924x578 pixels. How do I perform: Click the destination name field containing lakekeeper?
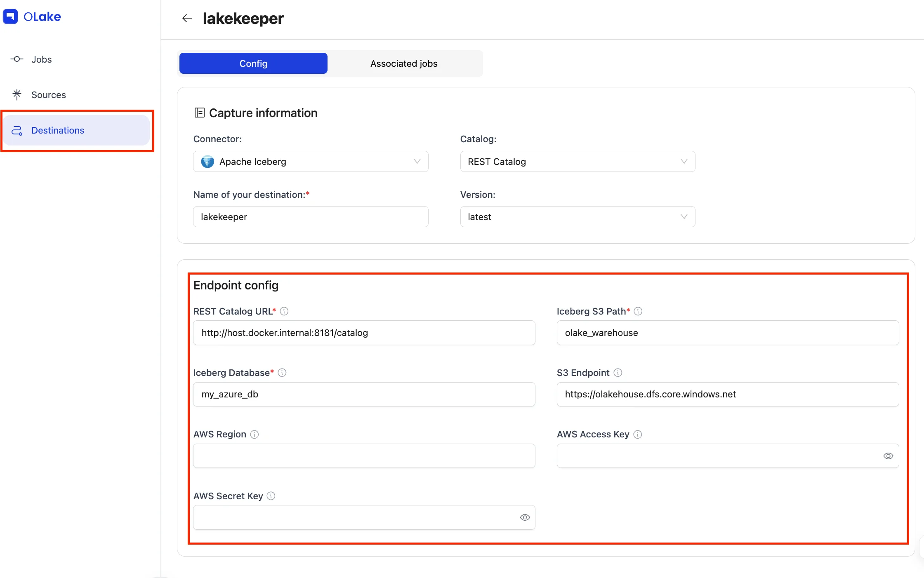(311, 217)
